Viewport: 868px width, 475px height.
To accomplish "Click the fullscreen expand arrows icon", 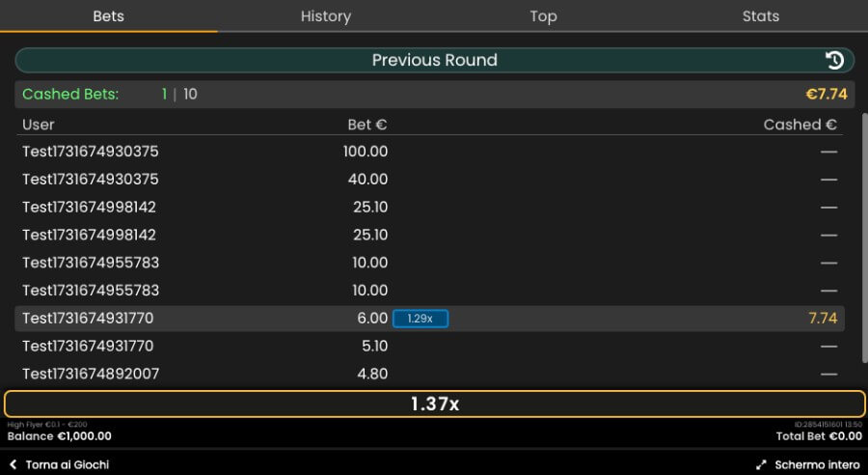I will pyautogui.click(x=761, y=464).
